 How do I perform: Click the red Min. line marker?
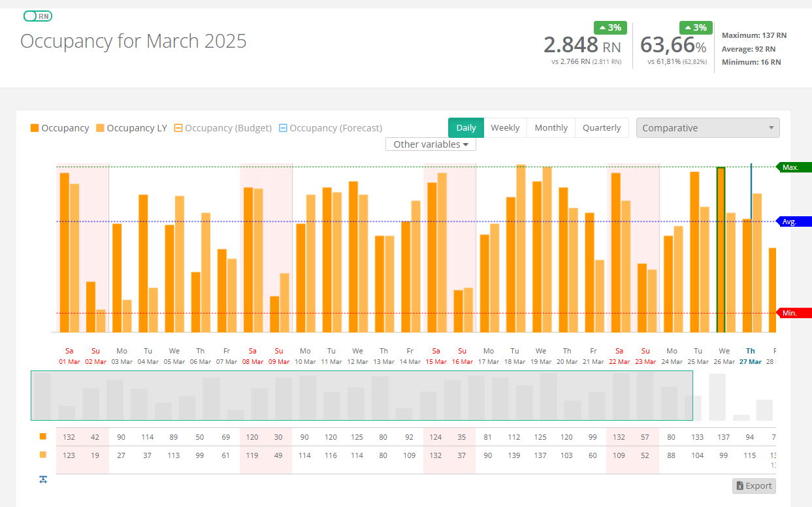pyautogui.click(x=792, y=313)
